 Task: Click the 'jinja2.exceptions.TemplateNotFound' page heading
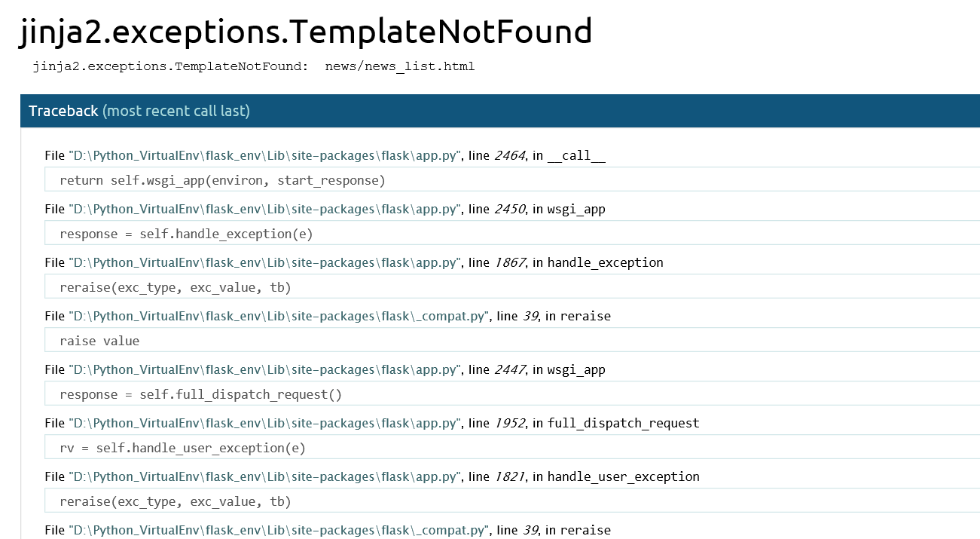point(305,32)
